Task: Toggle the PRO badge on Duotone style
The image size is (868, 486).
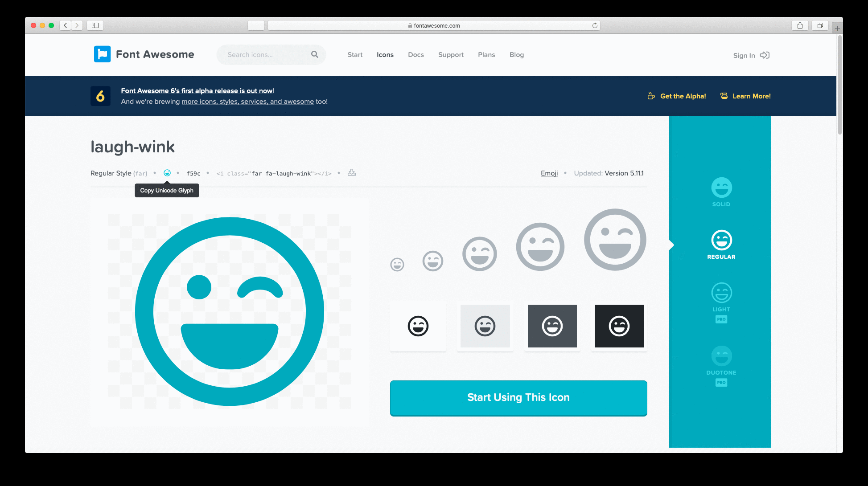Action: pos(721,382)
